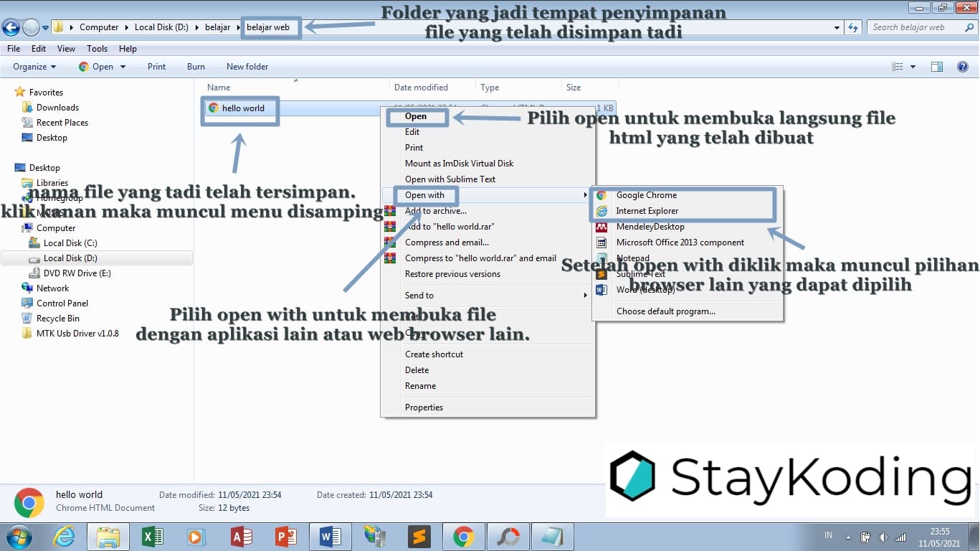Click the Help menu
This screenshot has width=980, height=551.
[128, 49]
